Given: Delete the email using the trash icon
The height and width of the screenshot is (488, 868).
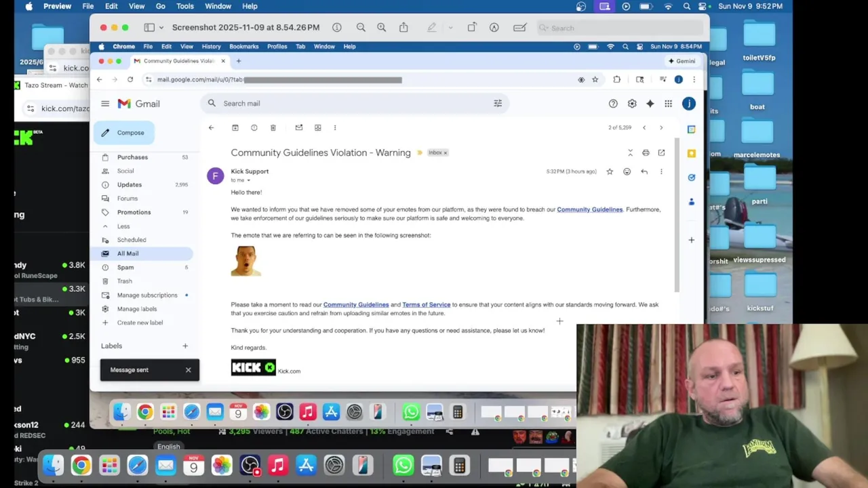Looking at the screenshot, I should 273,127.
